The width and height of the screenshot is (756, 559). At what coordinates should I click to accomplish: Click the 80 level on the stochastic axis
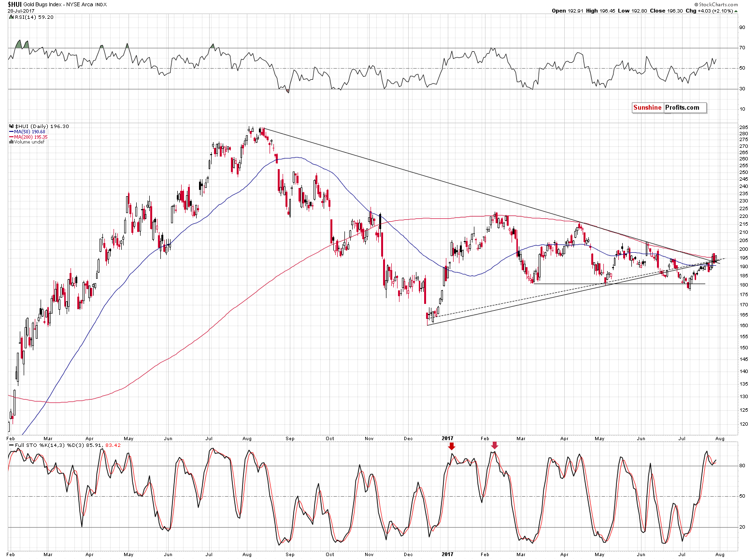point(742,466)
